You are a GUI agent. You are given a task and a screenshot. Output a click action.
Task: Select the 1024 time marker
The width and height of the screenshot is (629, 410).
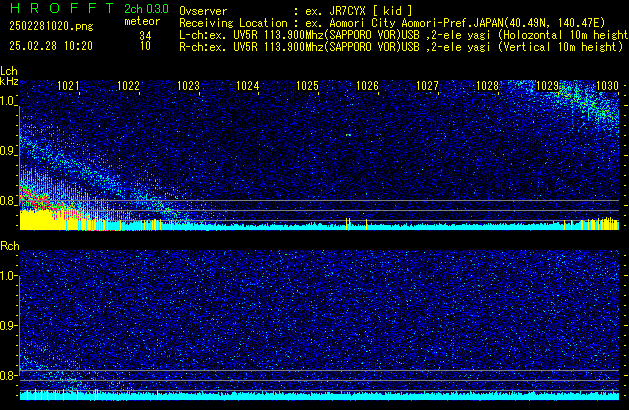(x=248, y=86)
